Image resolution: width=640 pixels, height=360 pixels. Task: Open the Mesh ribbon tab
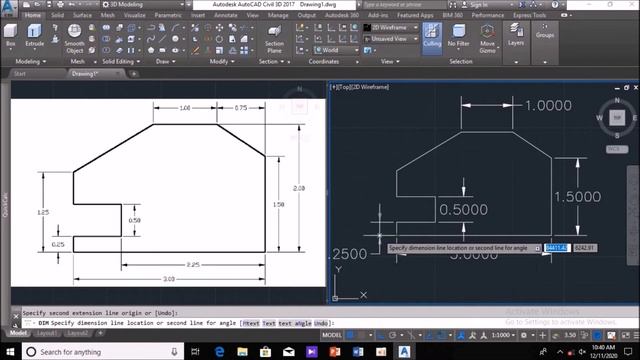(108, 15)
